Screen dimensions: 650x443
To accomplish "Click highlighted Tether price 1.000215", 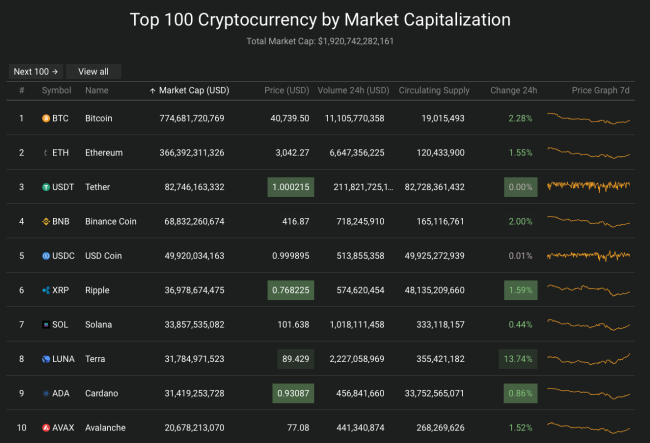I will (x=291, y=187).
